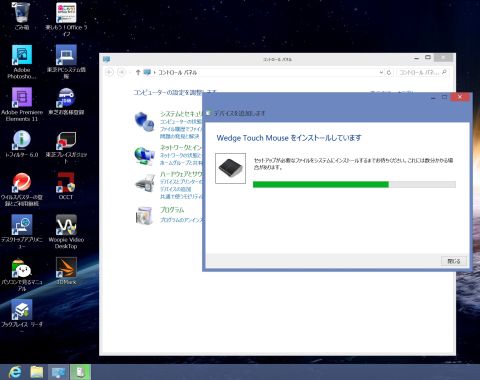Minimize the Control Panel window
Viewport: 480px width, 380px height.
point(416,58)
